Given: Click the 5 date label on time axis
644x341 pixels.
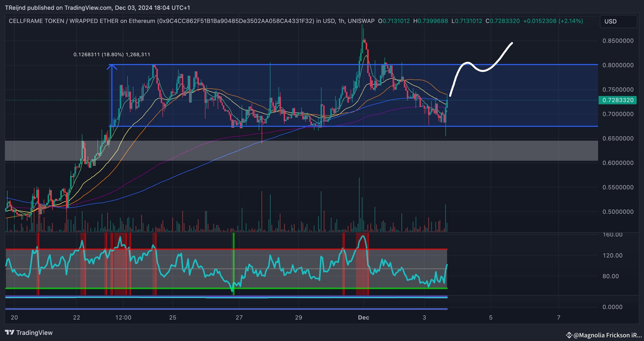Looking at the screenshot, I should (x=491, y=318).
